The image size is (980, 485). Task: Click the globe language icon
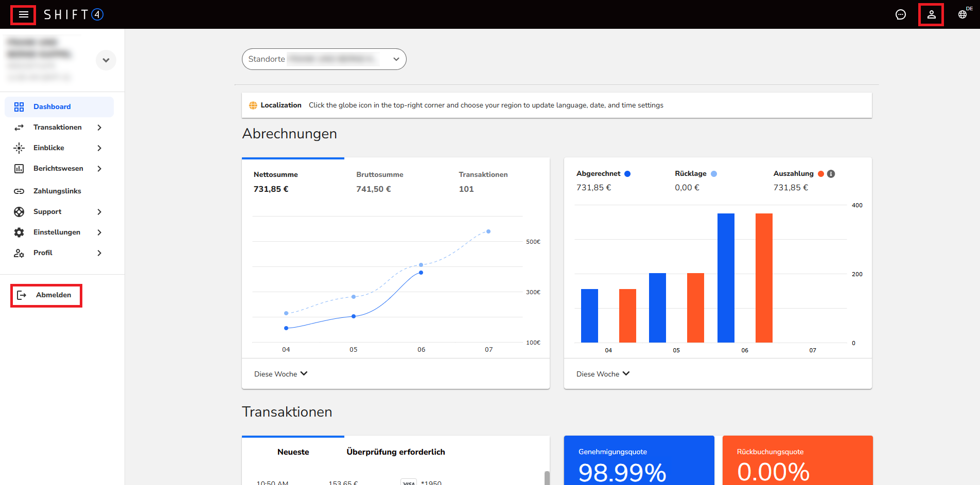[x=962, y=14]
